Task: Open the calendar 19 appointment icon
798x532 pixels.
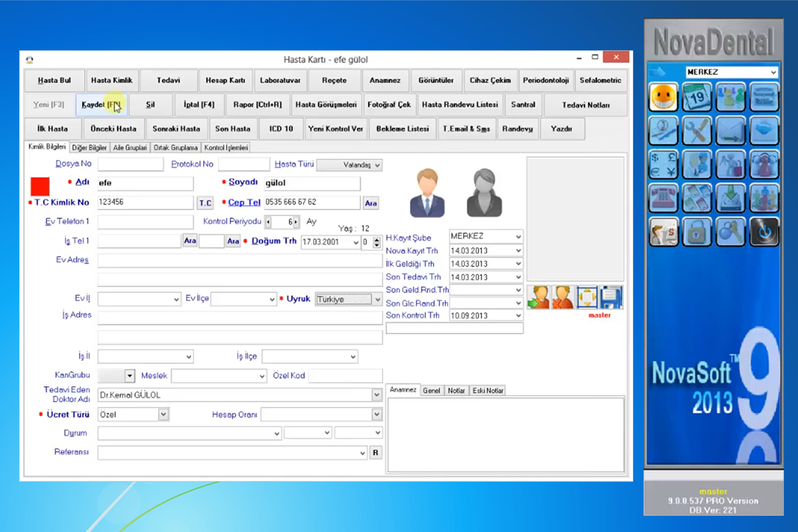Action: 698,98
